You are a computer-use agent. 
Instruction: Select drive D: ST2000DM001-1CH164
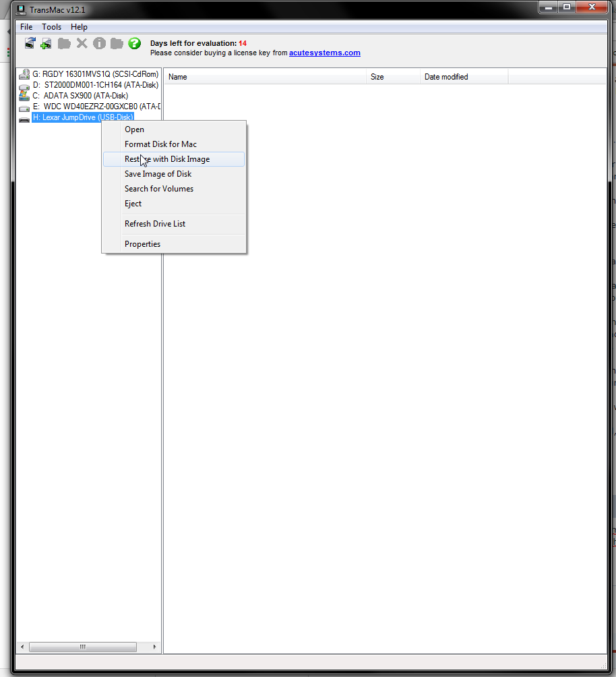point(96,85)
